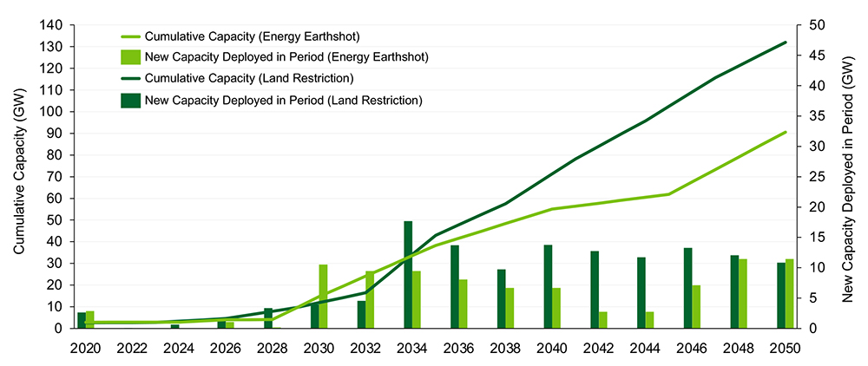Viewport: 868px width, 366px height.
Task: Click the 50 tick label on right axis
Action: [x=815, y=25]
